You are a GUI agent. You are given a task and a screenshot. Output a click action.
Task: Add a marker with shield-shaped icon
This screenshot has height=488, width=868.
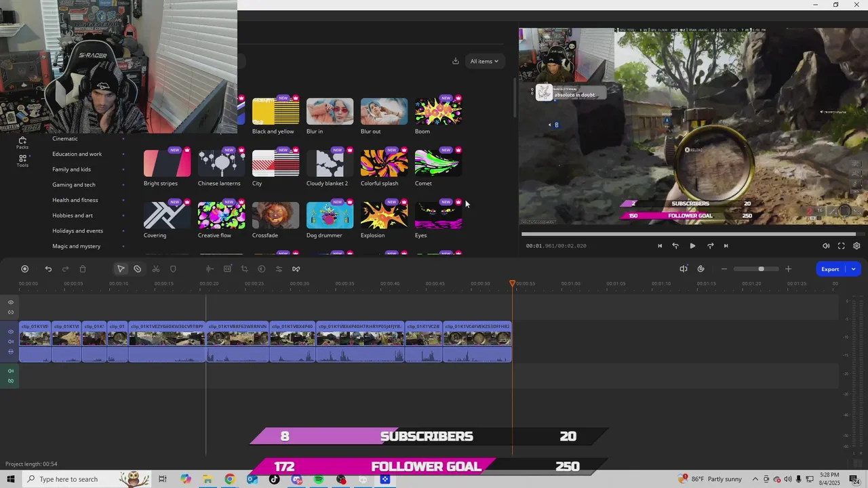(173, 269)
